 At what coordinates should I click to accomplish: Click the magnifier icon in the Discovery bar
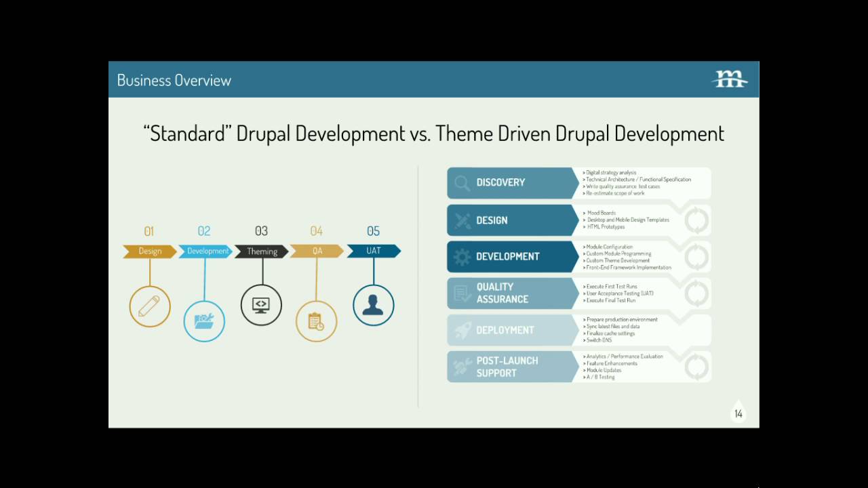click(462, 183)
